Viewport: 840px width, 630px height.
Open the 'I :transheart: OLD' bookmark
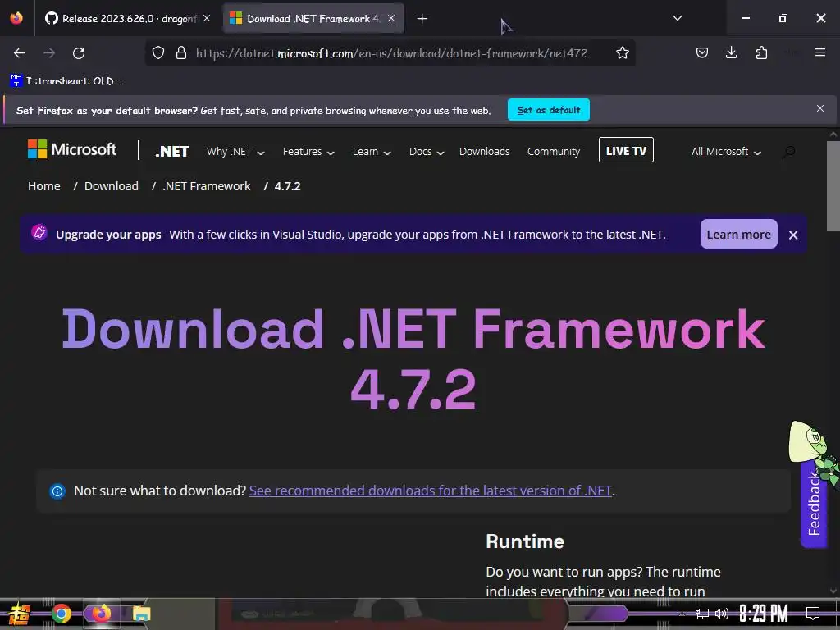click(67, 81)
